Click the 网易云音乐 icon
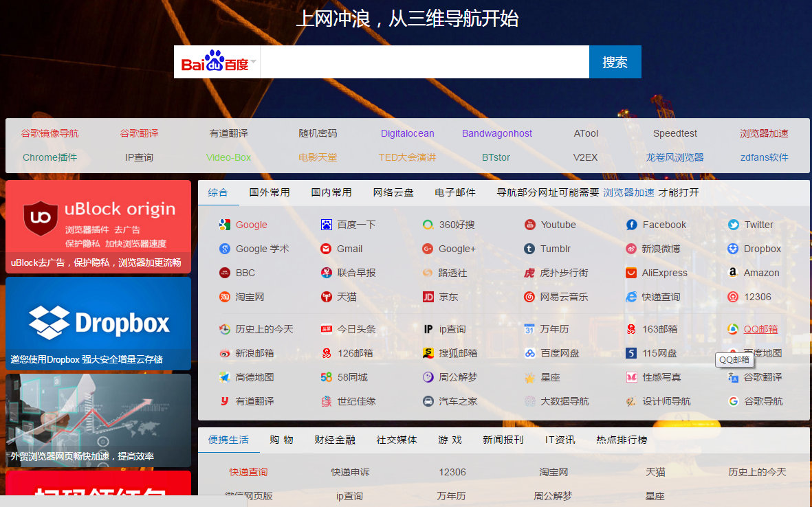Viewport: 812px width, 507px height. pyautogui.click(x=529, y=297)
